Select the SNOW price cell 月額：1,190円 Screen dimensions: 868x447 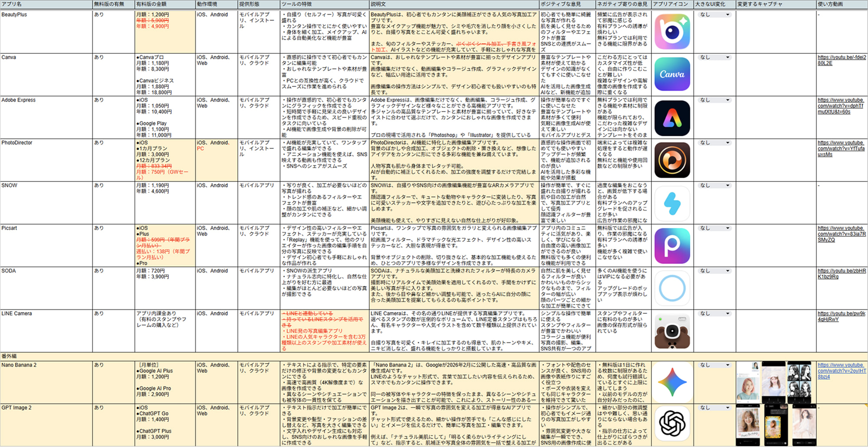coord(165,203)
